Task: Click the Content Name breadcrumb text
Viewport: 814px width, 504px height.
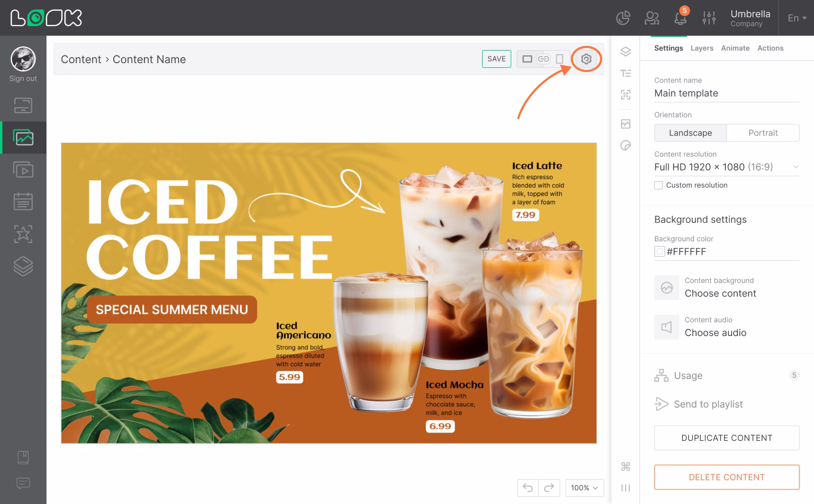Action: pos(149,59)
